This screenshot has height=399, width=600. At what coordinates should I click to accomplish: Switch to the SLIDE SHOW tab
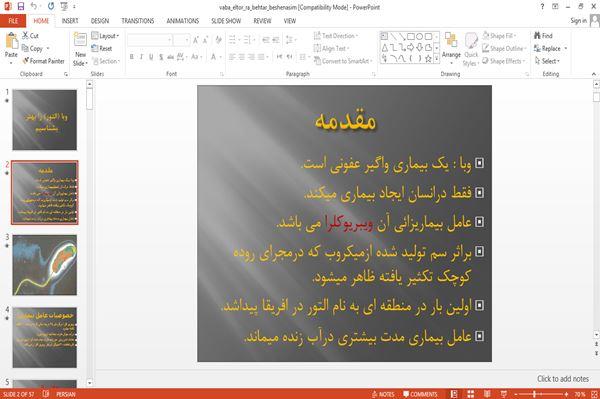coord(226,21)
